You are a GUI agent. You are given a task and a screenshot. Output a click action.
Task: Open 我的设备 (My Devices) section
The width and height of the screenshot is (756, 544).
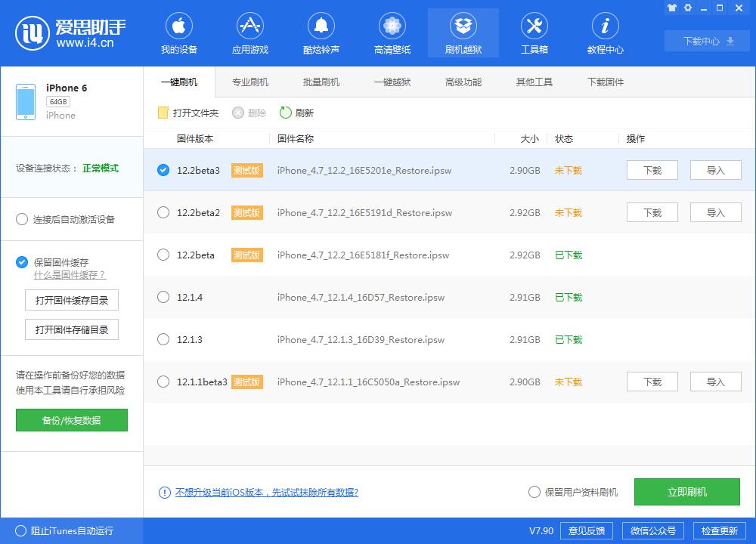179,32
